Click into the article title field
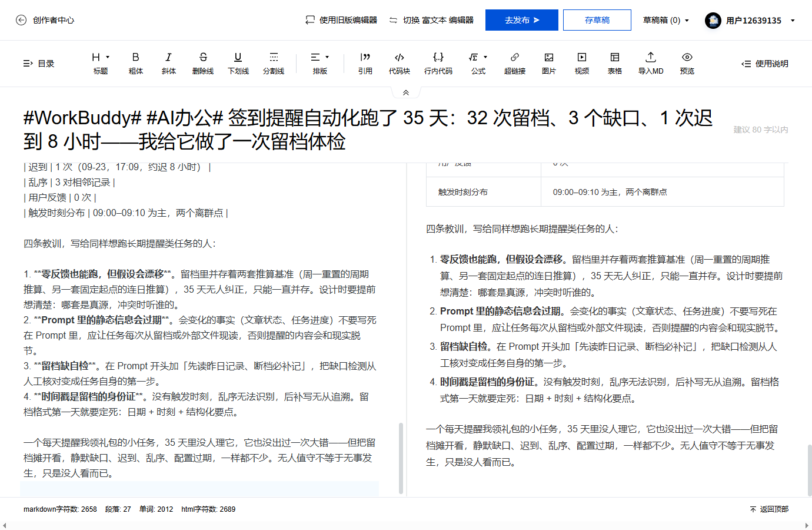 tap(371, 130)
